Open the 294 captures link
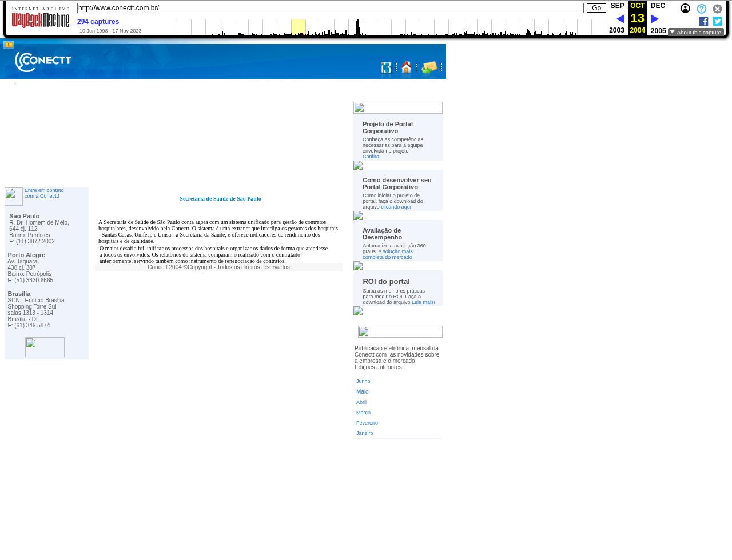This screenshot has width=732, height=560. (98, 22)
